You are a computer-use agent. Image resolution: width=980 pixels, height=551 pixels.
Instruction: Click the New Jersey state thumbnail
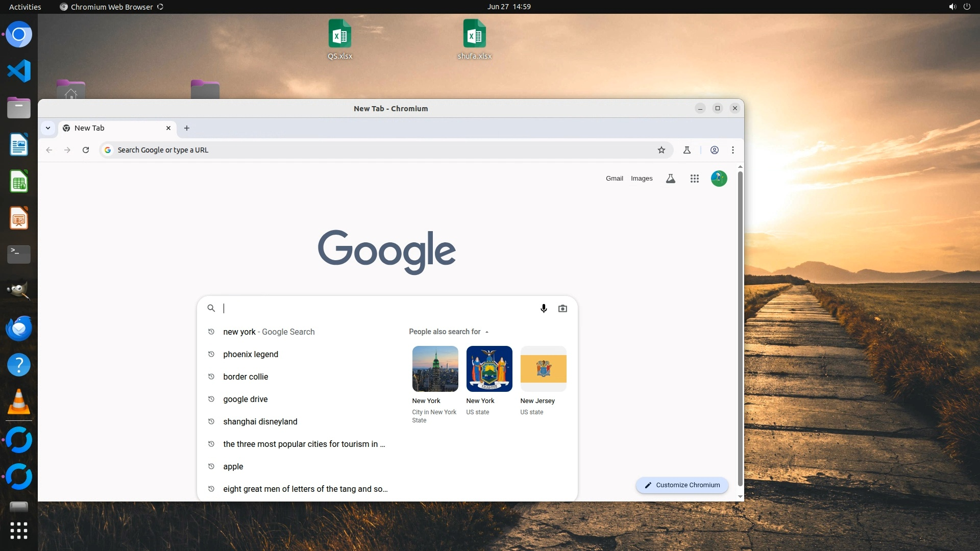tap(543, 369)
